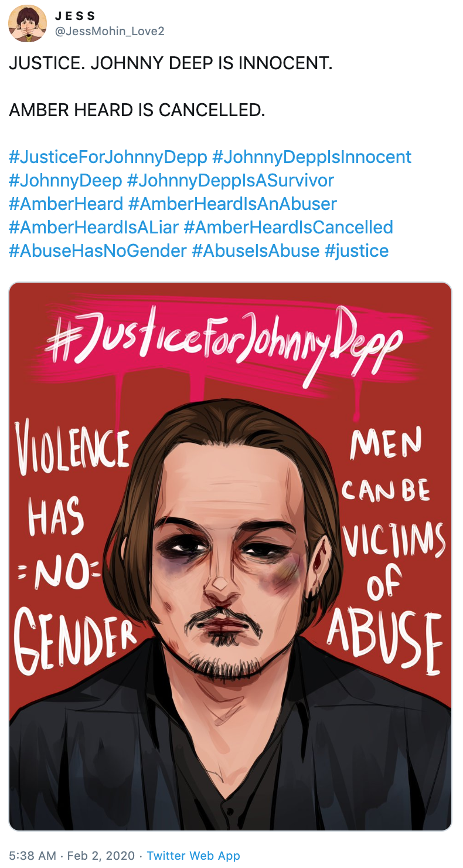Open the attached illustration image
463x868 pixels.
[x=230, y=557]
